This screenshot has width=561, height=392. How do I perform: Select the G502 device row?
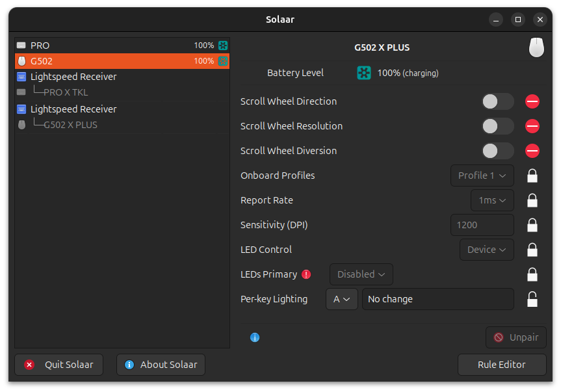click(122, 61)
